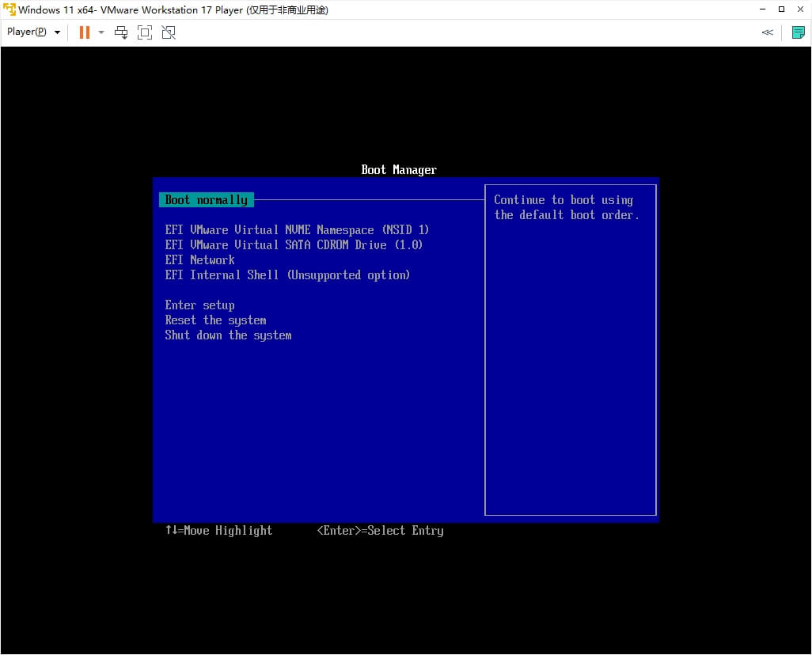Viewport: 812px width, 655px height.
Task: Minimize the VMware Player window
Action: click(761, 9)
